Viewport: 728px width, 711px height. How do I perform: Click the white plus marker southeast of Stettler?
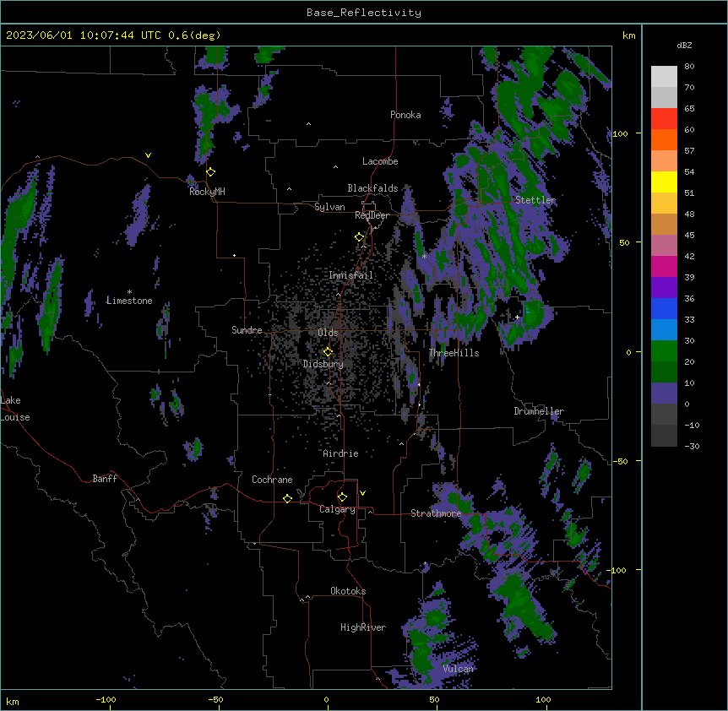[x=517, y=317]
